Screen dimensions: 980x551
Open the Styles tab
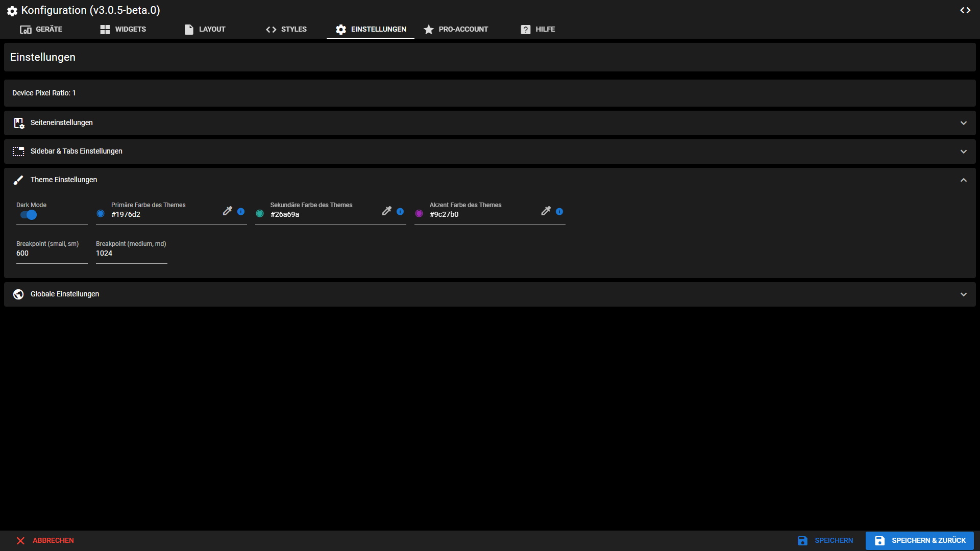[x=286, y=30]
